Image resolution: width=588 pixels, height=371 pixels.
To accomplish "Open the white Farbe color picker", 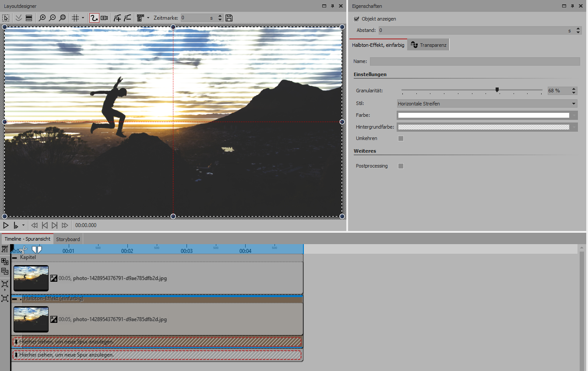I will click(x=483, y=115).
